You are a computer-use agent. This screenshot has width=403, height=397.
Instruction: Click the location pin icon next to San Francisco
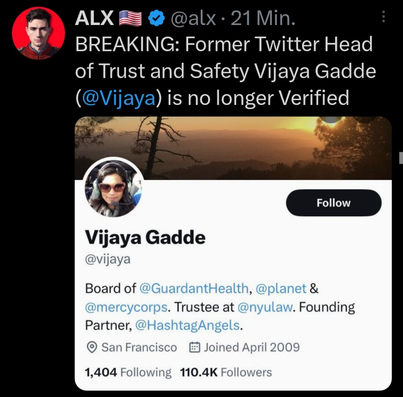tap(92, 347)
